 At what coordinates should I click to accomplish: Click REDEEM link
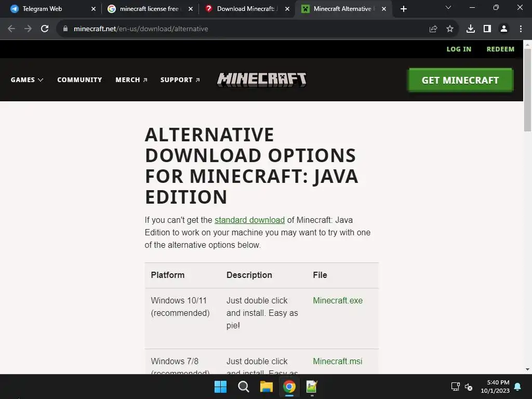(500, 49)
